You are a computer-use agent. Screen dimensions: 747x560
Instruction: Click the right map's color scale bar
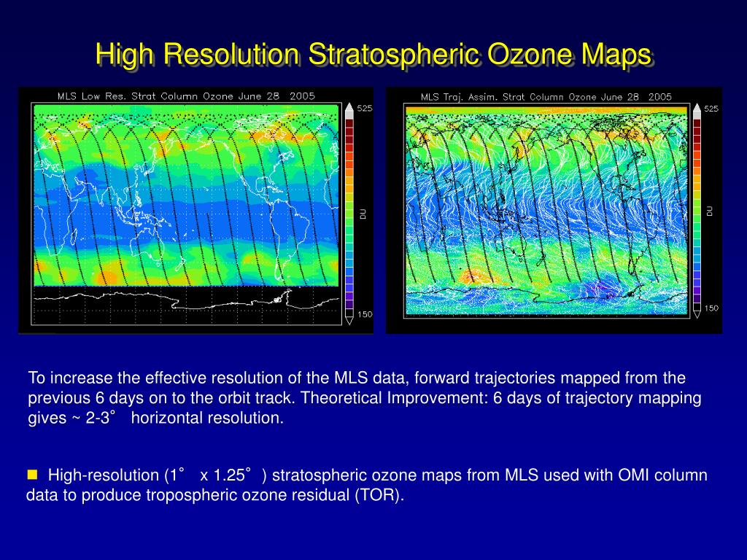pyautogui.click(x=697, y=211)
